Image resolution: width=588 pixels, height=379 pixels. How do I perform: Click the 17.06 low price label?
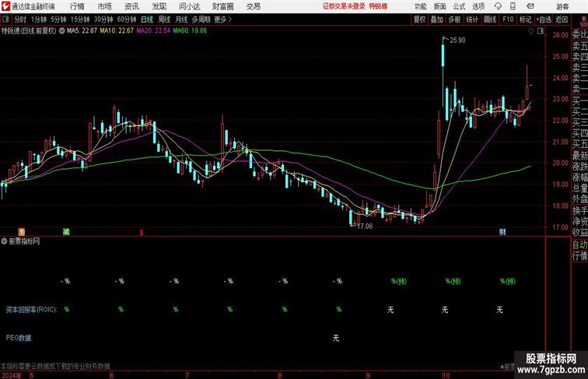[365, 226]
